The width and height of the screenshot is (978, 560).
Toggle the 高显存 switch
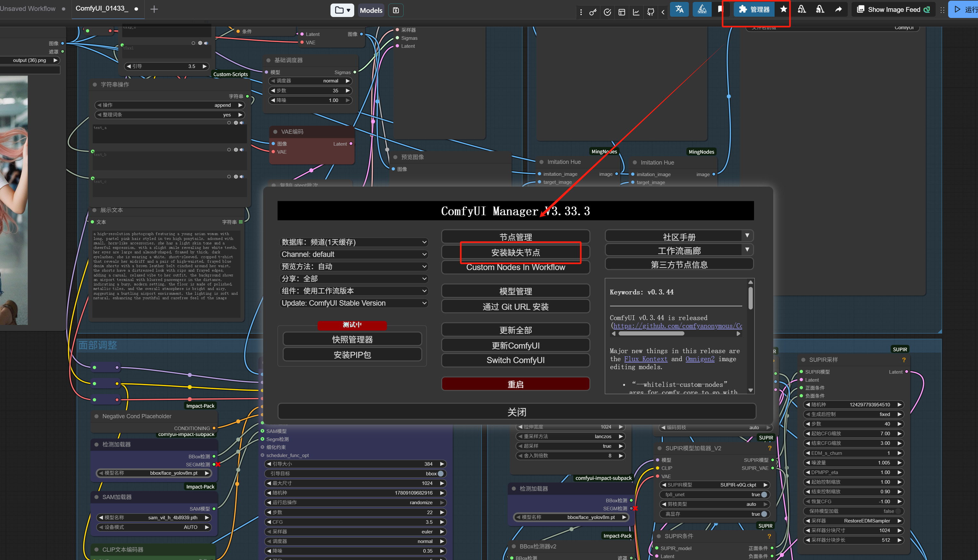tap(764, 514)
